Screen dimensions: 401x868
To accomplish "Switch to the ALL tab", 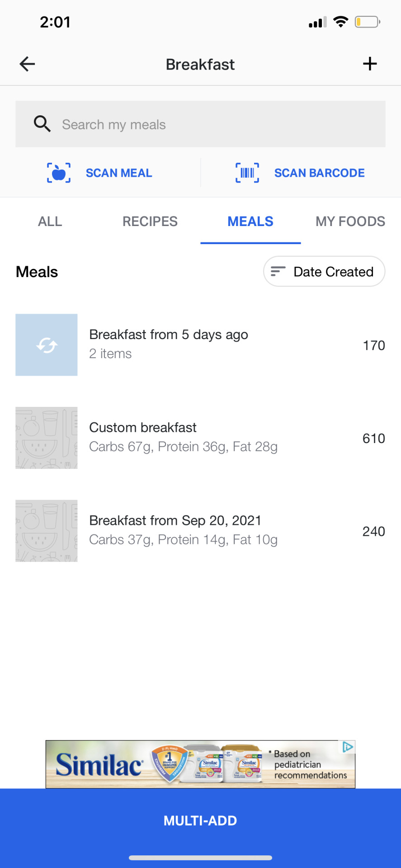I will [50, 222].
